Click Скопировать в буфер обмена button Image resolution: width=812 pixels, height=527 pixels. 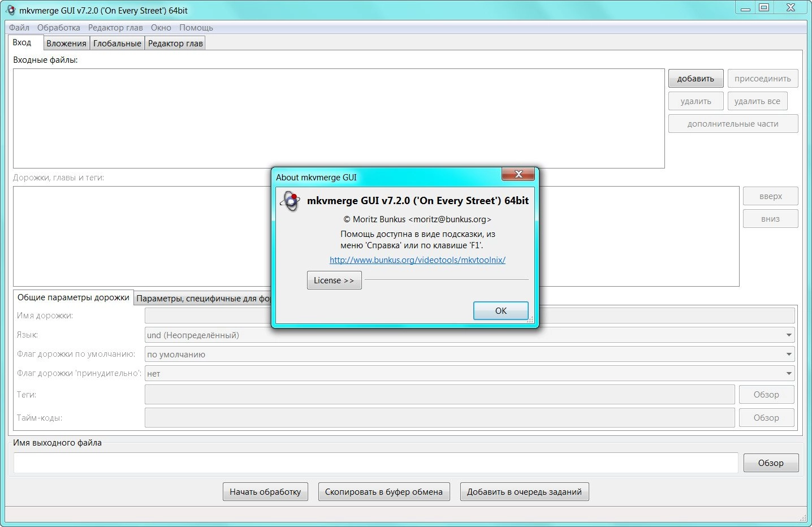384,492
